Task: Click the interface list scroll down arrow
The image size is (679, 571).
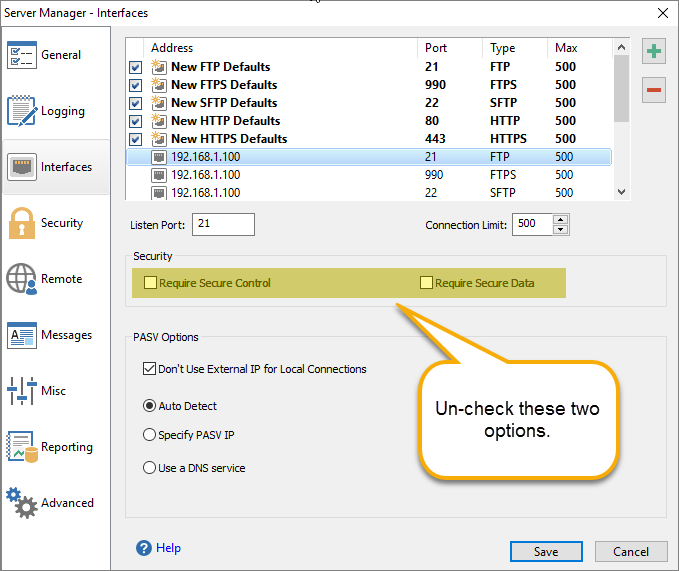Action: point(621,192)
